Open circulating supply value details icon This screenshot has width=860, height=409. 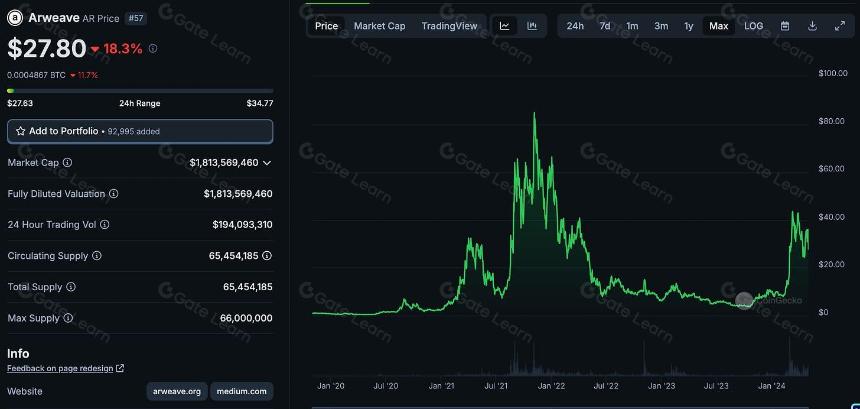(267, 255)
